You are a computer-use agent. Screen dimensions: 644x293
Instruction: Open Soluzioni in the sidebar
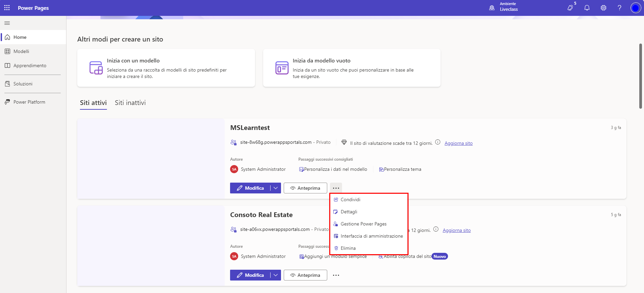[x=33, y=84]
